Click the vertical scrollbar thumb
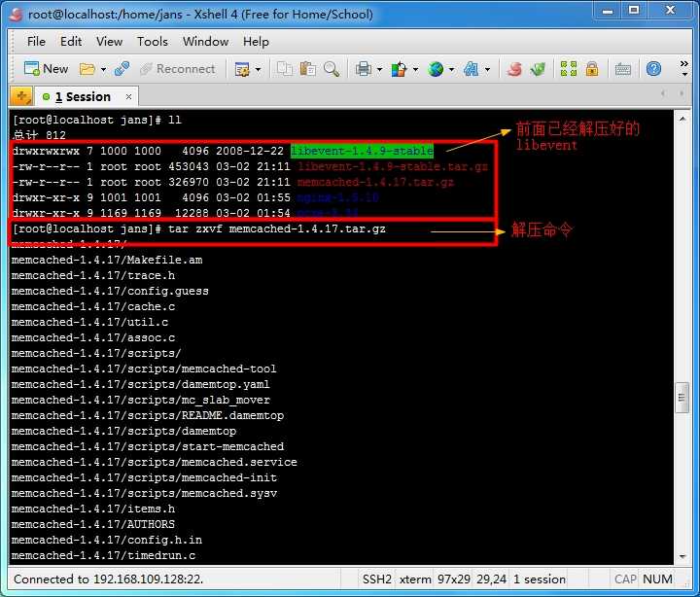 682,398
